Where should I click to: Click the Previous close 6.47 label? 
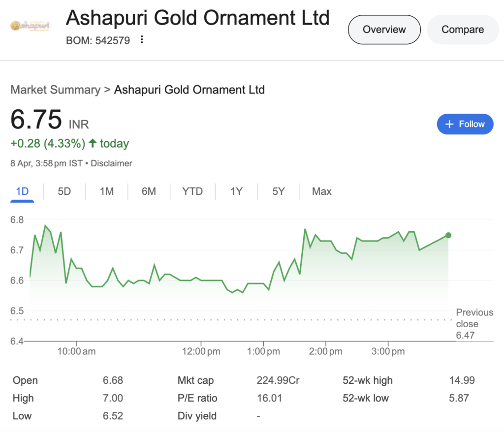click(x=474, y=324)
